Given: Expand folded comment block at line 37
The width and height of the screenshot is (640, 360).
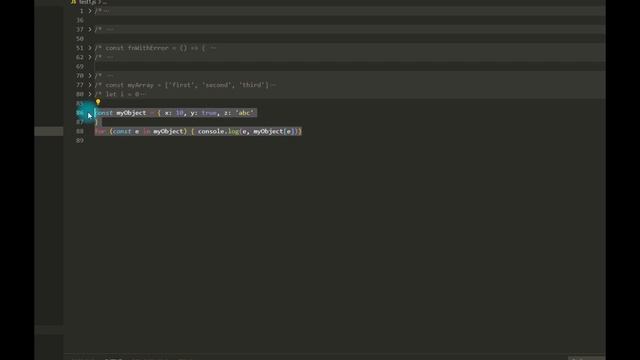Looking at the screenshot, I should coord(90,29).
